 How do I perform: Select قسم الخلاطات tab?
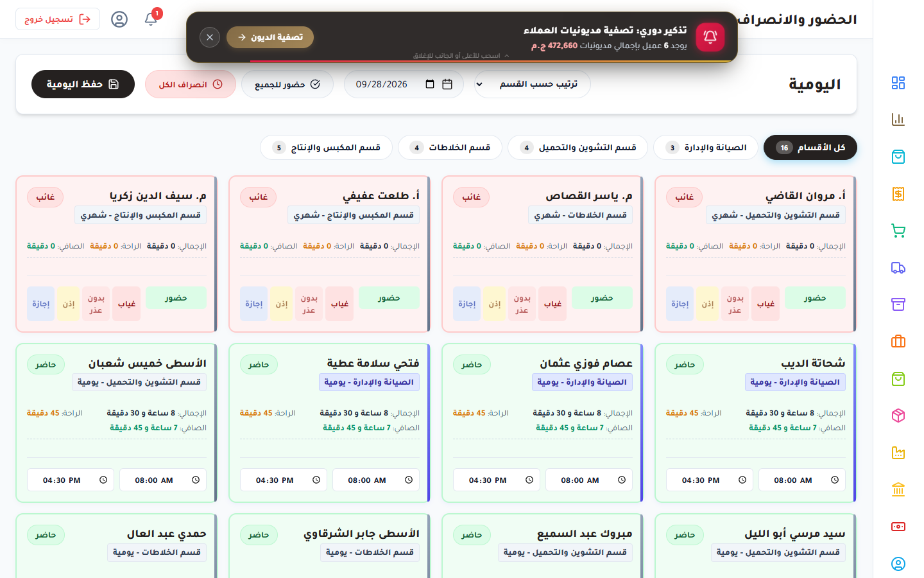pyautogui.click(x=450, y=148)
